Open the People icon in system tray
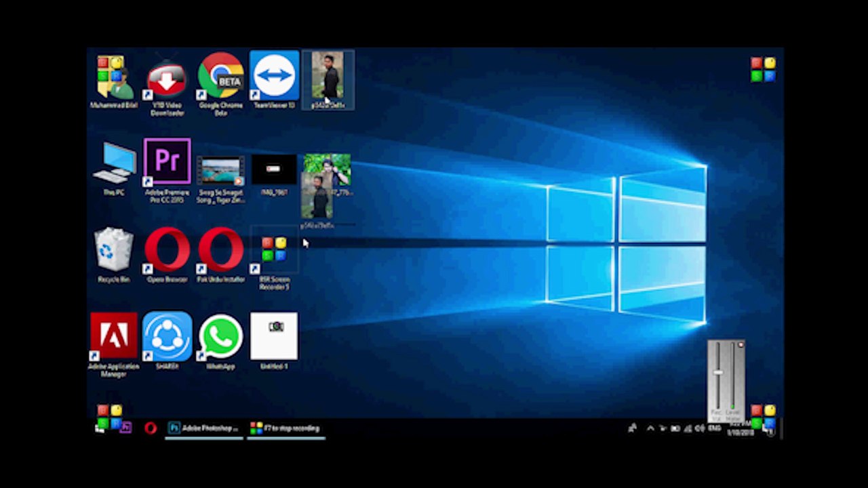 pos(633,428)
